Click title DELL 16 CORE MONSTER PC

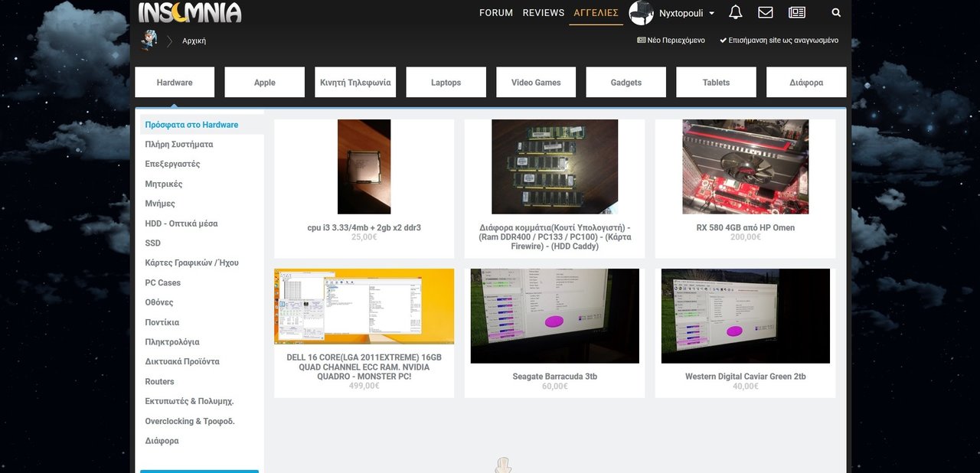[364, 367]
